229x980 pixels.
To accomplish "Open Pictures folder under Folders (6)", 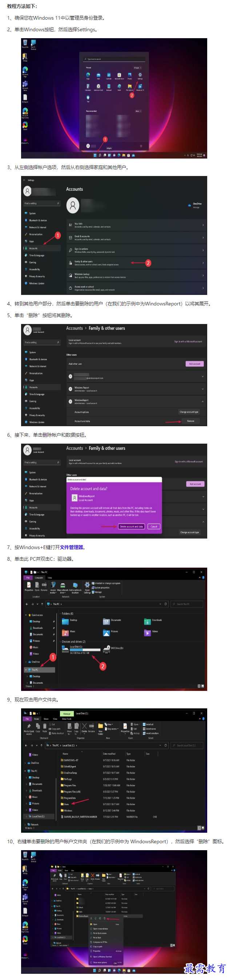I will tap(110, 632).
